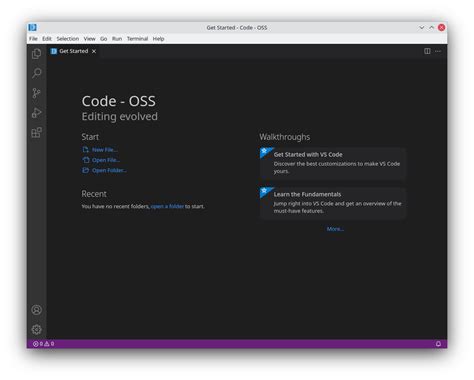474x380 pixels.
Task: Click the Recent heading text
Action: [94, 194]
